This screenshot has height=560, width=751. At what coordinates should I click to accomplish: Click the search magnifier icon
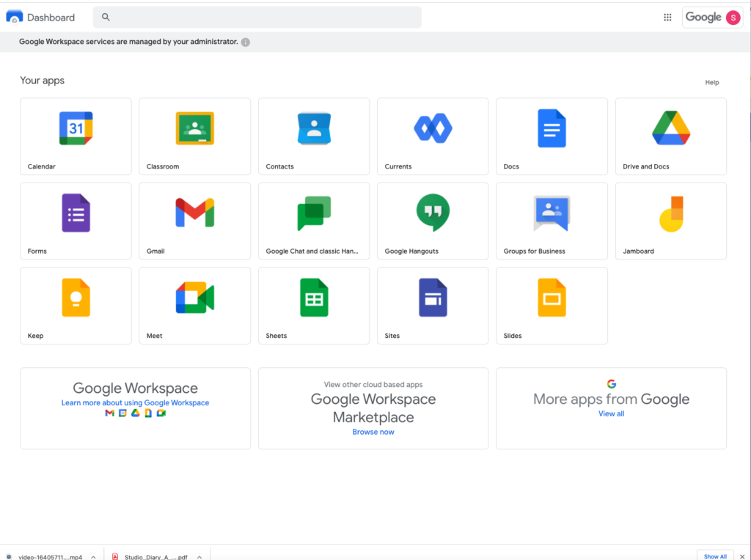click(x=106, y=18)
